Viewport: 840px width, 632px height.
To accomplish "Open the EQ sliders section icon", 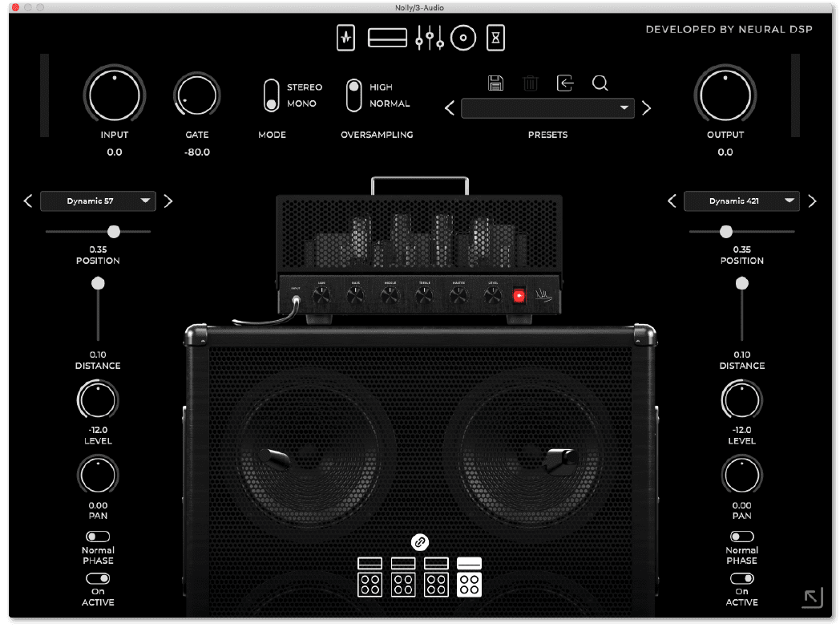I will pyautogui.click(x=430, y=37).
